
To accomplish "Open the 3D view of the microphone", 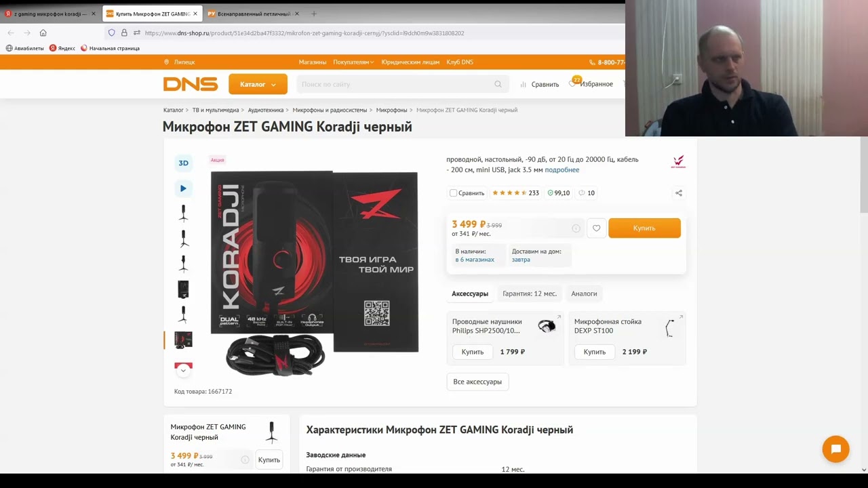I will 183,163.
